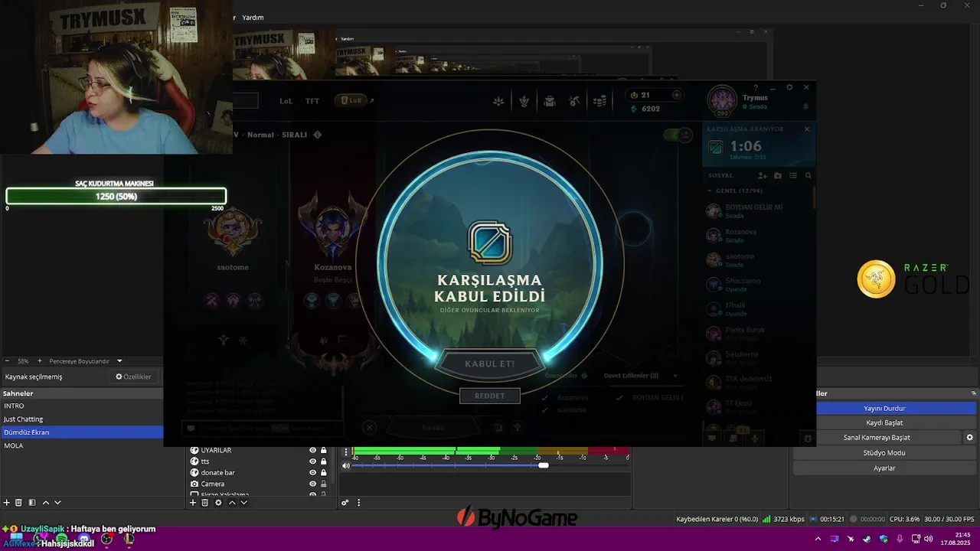Screen dimensions: 980x551
Task: Open the Yardım menu
Action: pos(253,18)
